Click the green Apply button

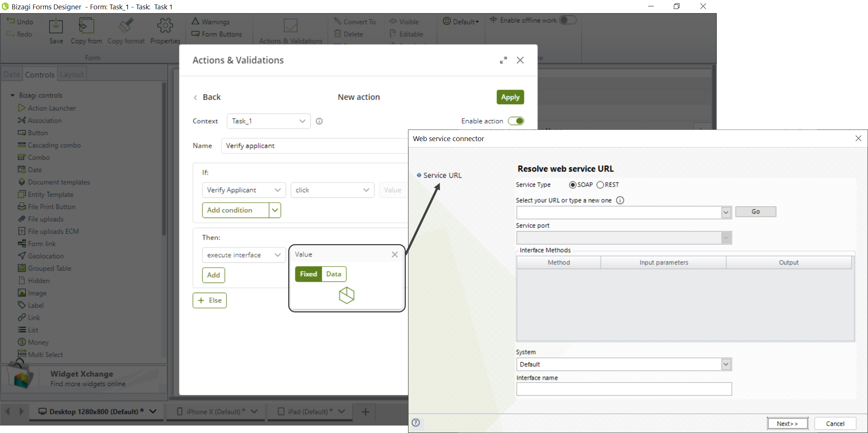pyautogui.click(x=510, y=97)
